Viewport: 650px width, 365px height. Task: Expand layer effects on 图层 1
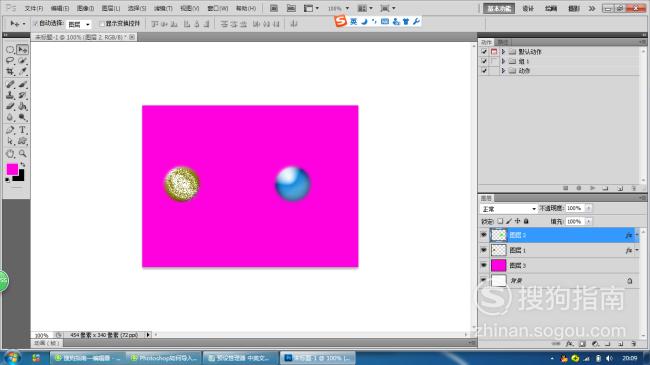(x=637, y=250)
